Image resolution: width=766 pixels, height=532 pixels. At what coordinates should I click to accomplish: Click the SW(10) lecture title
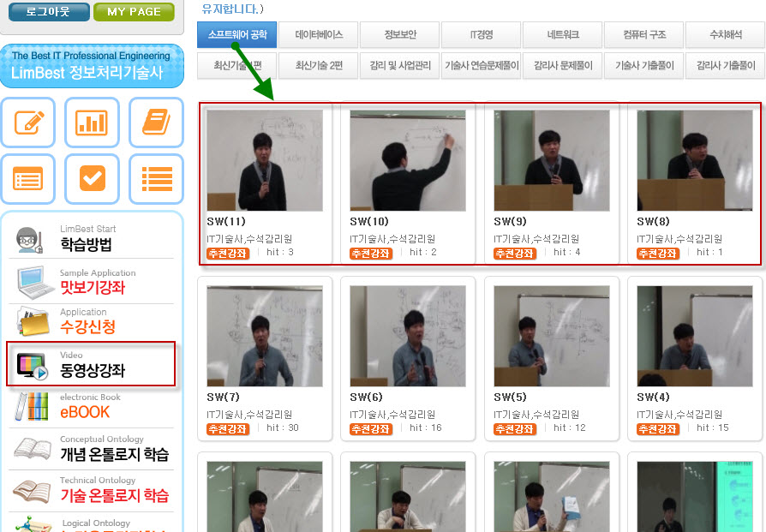(x=369, y=221)
